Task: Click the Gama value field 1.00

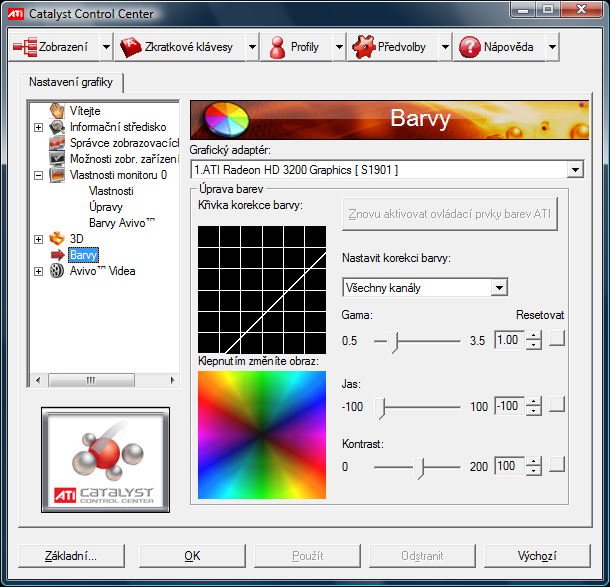Action: point(509,340)
